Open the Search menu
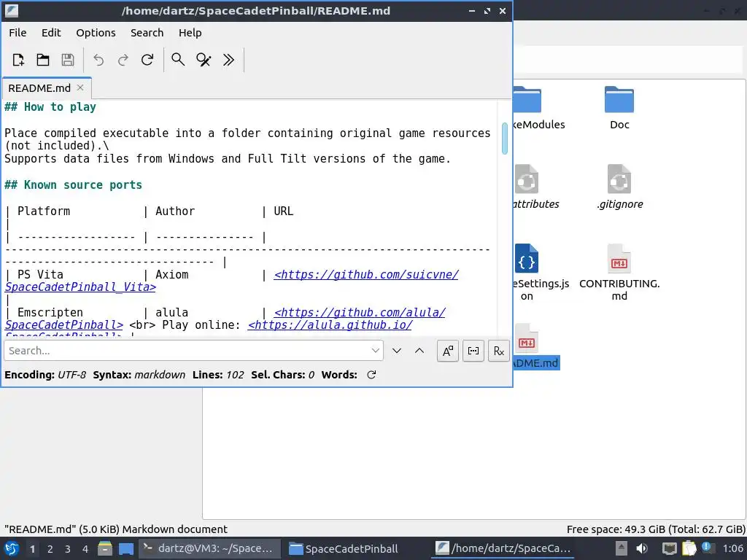Screen dimensions: 747x560 click(x=147, y=33)
